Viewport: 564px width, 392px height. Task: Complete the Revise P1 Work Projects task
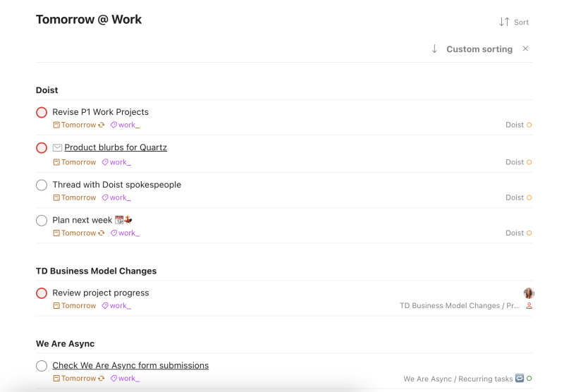[42, 112]
